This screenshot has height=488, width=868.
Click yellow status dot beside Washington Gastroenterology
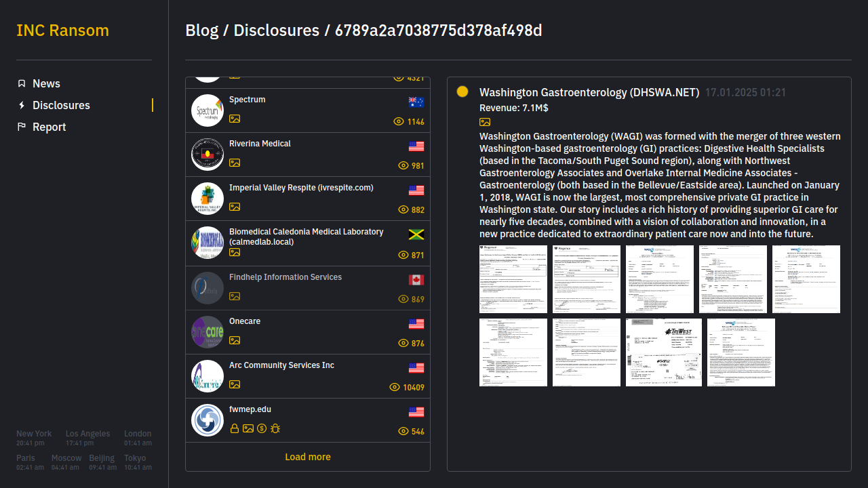(x=462, y=91)
